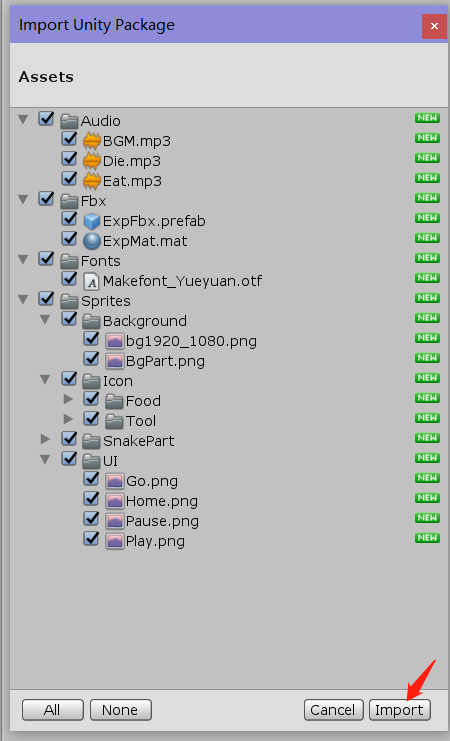
Task: Click the Background folder icon
Action: tap(91, 321)
